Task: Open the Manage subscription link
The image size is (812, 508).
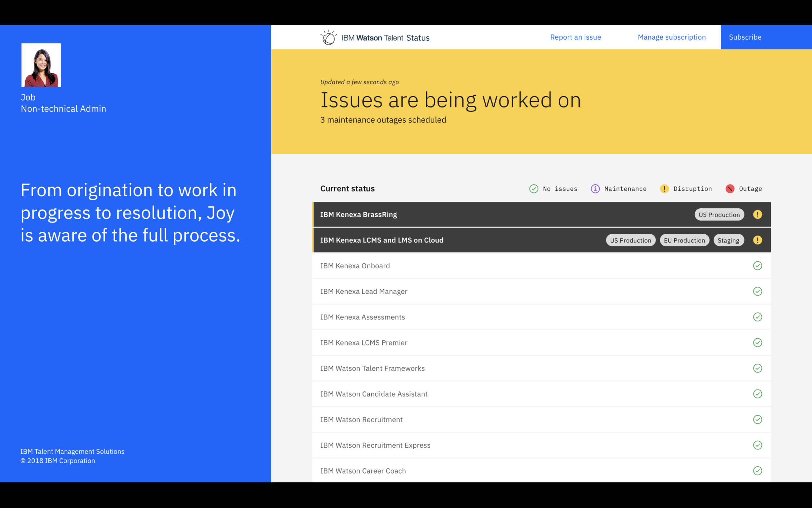Action: click(x=672, y=37)
